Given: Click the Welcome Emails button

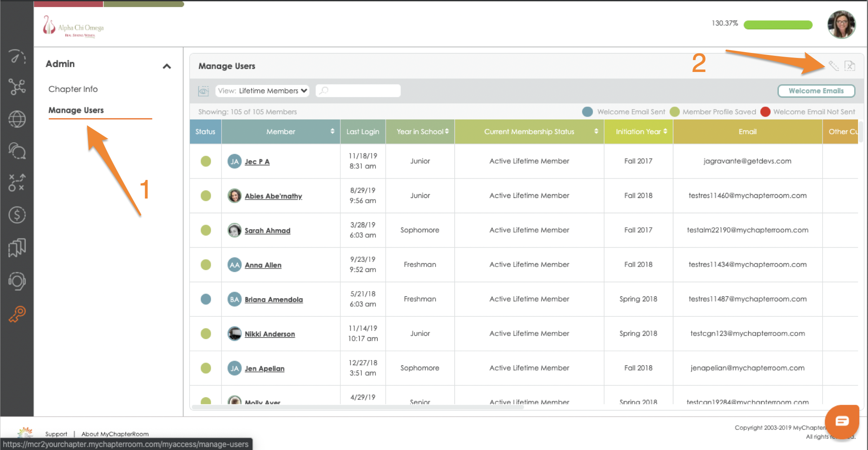Looking at the screenshot, I should point(816,91).
